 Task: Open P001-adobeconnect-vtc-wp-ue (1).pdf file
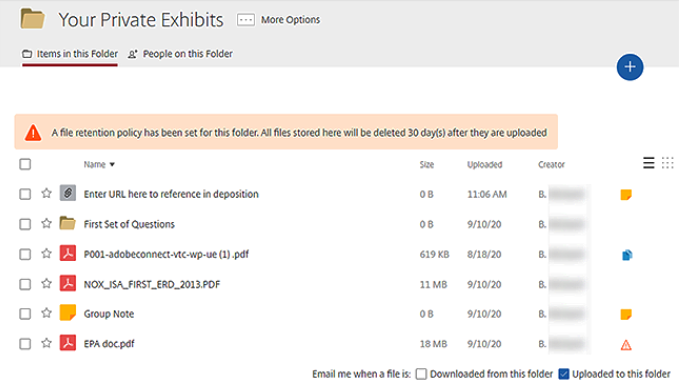coord(166,254)
